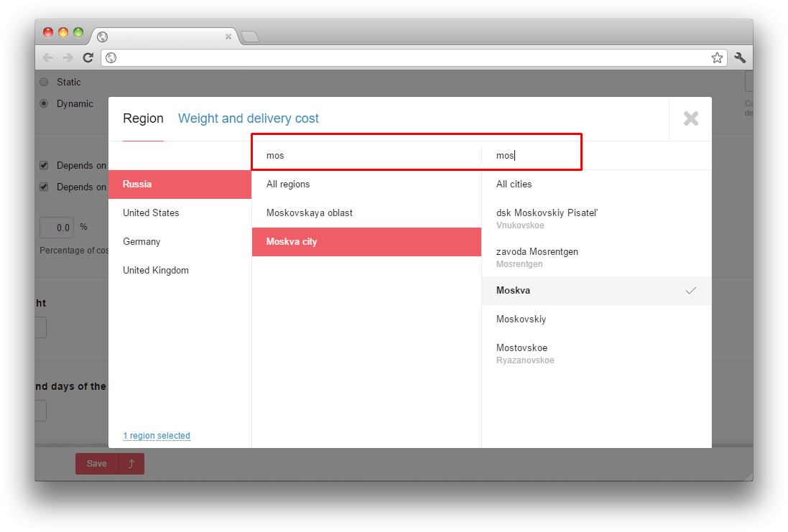Select United States in country list
The image size is (788, 532).
click(180, 213)
